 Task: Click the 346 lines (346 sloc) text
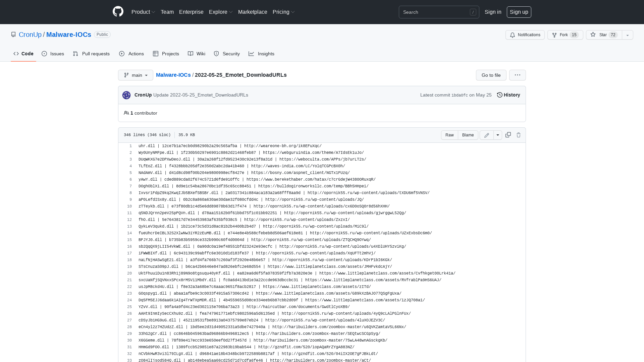pyautogui.click(x=147, y=135)
